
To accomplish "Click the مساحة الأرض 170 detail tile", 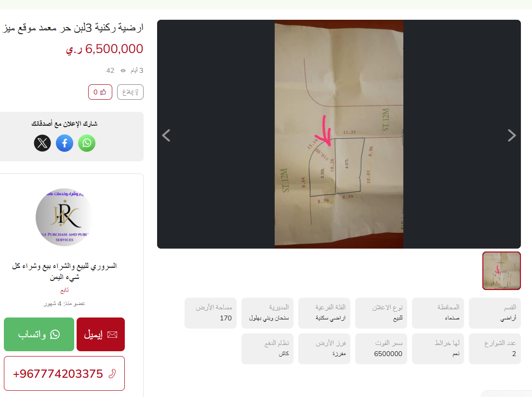I will point(211,313).
